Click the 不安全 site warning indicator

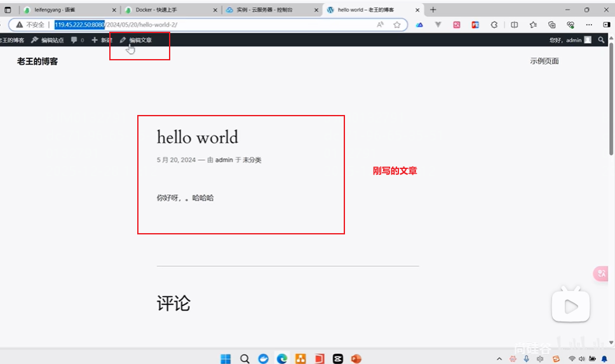click(x=30, y=25)
